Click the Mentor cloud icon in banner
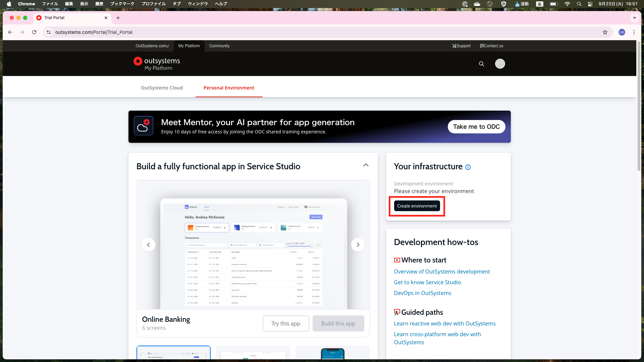The width and height of the screenshot is (644, 362). (x=144, y=126)
